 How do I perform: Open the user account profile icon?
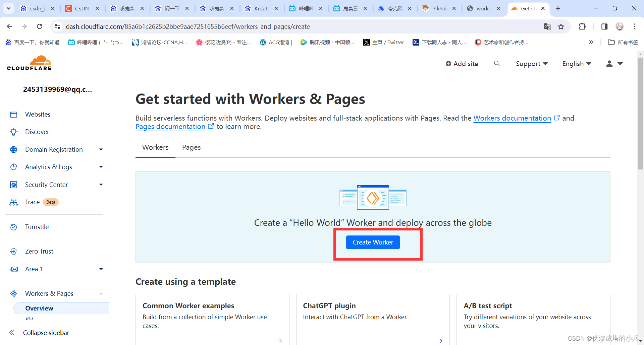[609, 64]
